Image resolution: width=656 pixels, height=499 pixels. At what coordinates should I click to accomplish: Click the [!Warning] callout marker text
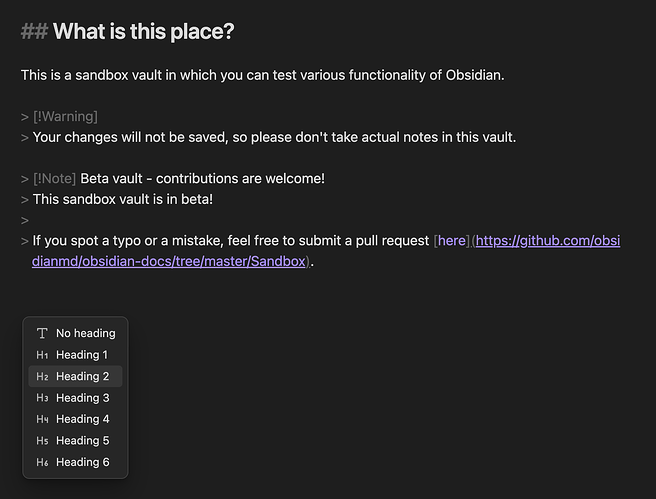[x=65, y=117]
